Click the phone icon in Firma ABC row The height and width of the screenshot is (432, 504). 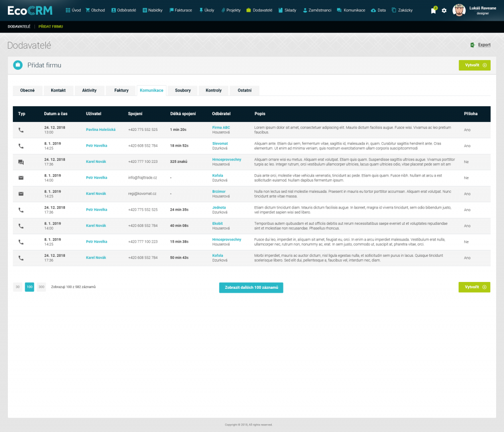point(21,130)
